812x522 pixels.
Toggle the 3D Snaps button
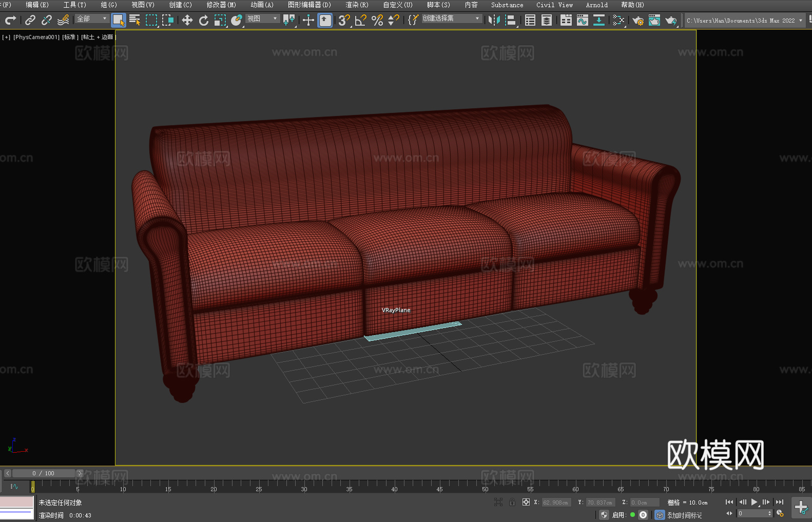[344, 20]
